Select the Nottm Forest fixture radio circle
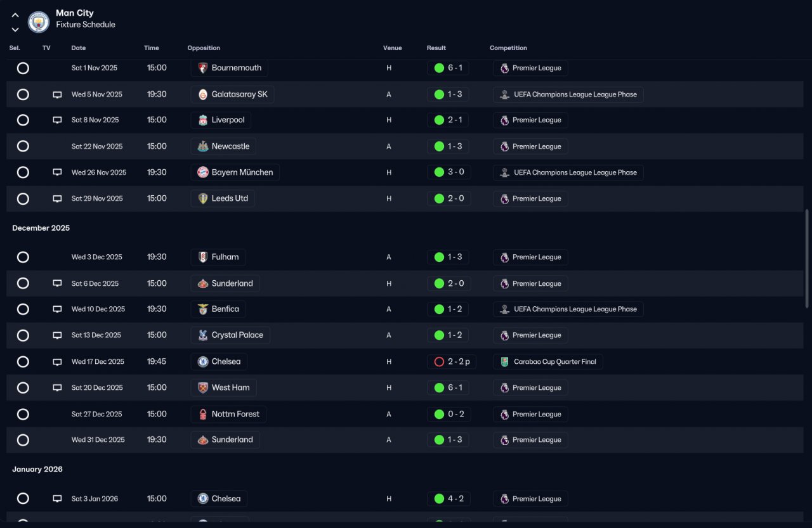Image resolution: width=812 pixels, height=528 pixels. click(23, 415)
